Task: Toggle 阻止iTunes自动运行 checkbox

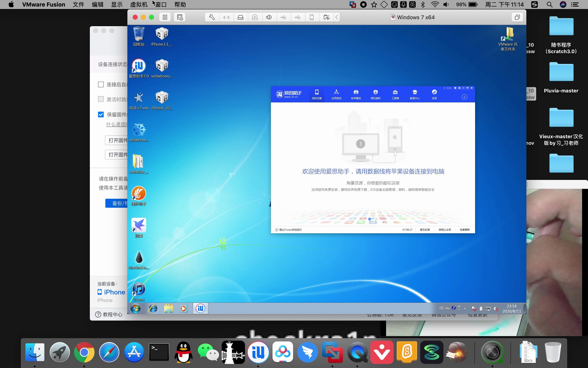Action: click(x=276, y=230)
